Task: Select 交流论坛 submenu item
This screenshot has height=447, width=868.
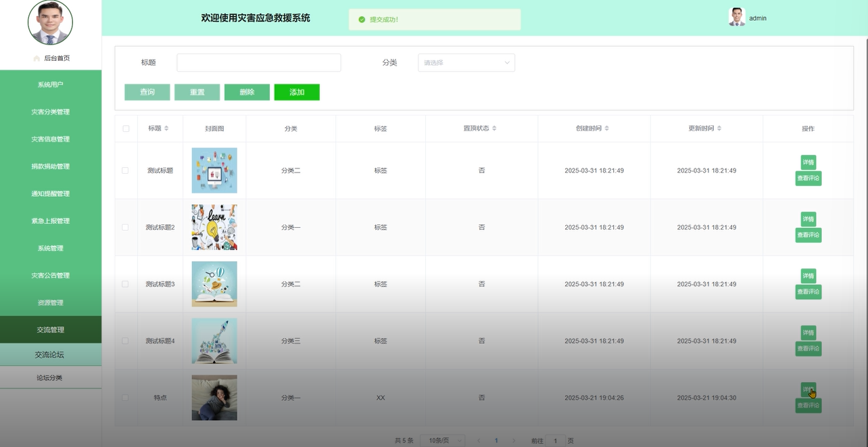Action: pos(51,355)
